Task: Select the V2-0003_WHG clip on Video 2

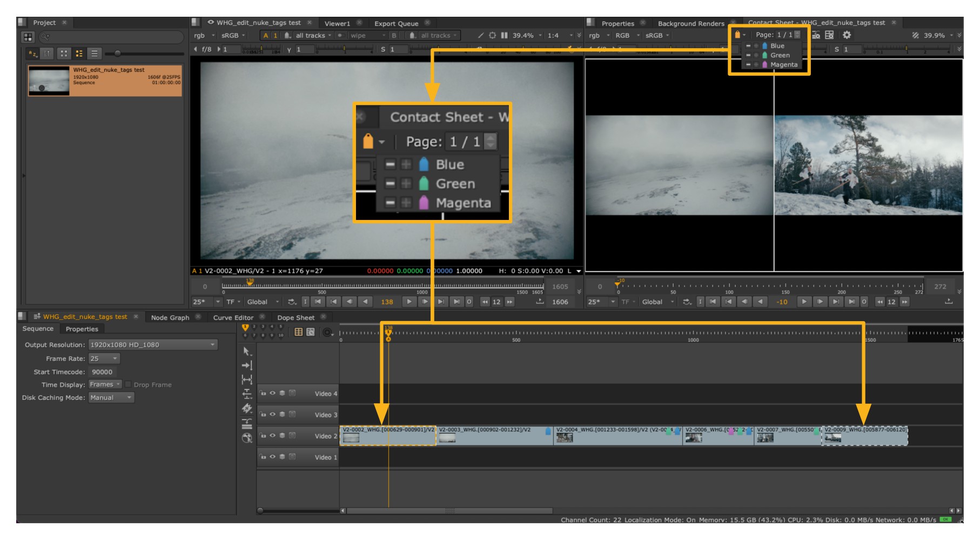Action: [x=494, y=436]
